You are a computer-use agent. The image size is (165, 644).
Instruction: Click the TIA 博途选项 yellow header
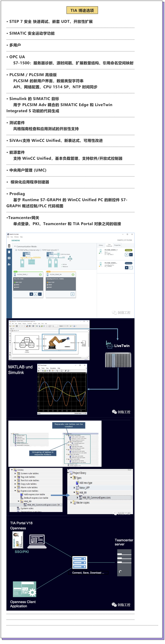pos(82,10)
